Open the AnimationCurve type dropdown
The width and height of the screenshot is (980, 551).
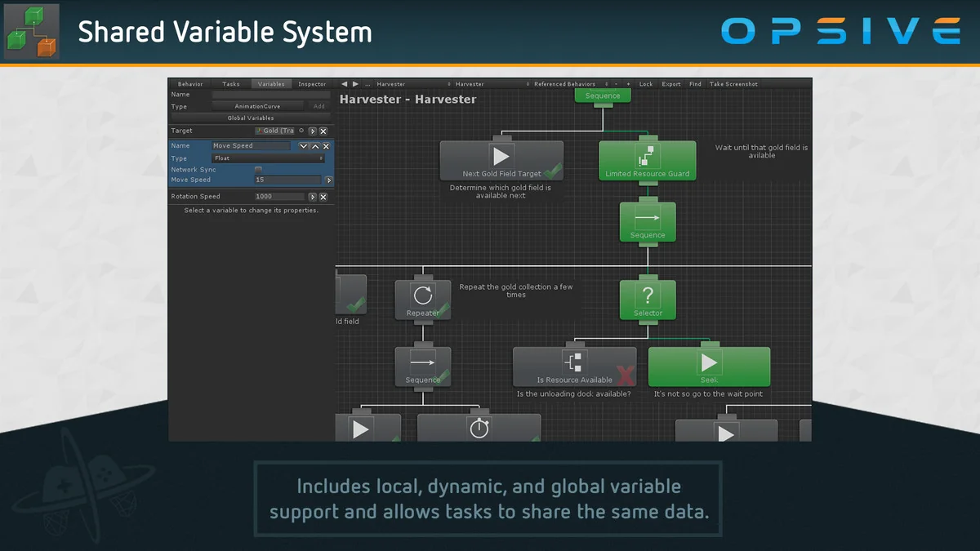tap(257, 106)
